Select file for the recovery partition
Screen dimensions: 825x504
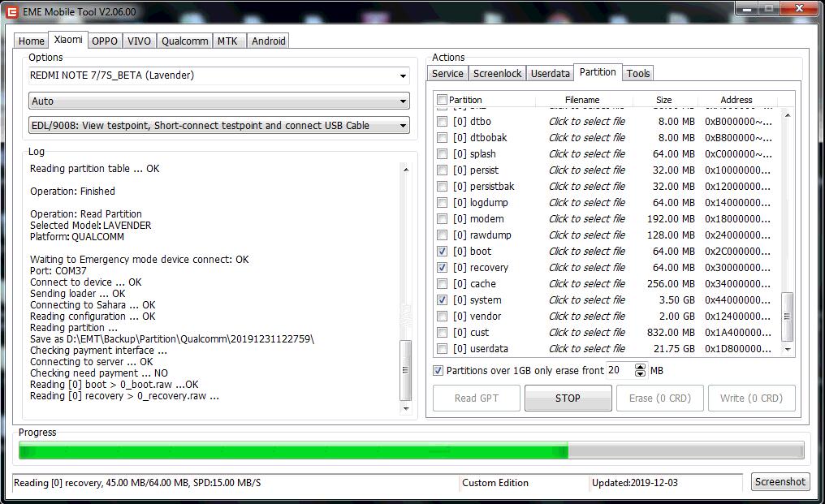(x=587, y=268)
